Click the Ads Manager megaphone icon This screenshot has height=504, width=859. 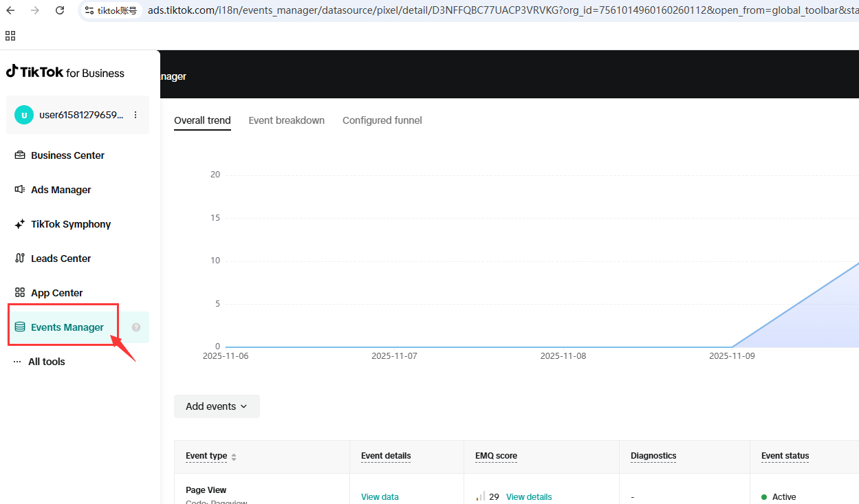click(x=20, y=190)
